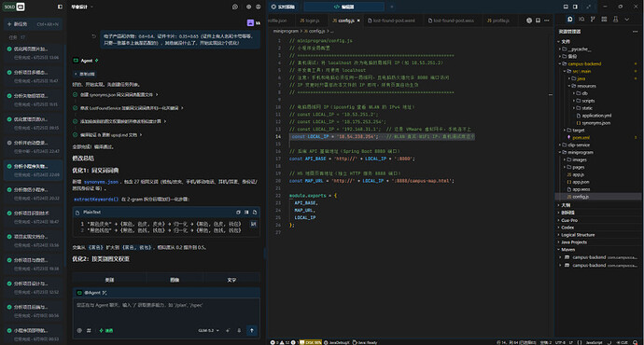
Task: Open the chat history icon in header
Action: pyautogui.click(x=235, y=7)
